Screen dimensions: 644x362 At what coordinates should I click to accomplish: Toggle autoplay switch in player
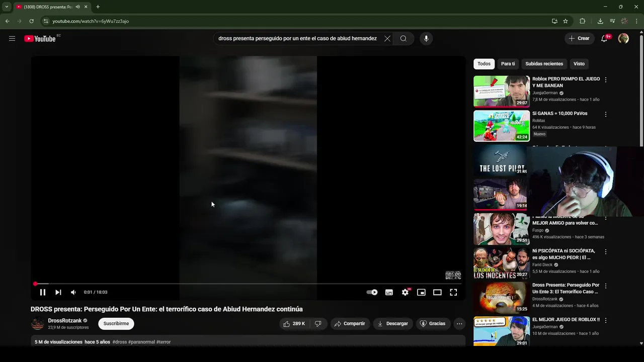point(372,292)
